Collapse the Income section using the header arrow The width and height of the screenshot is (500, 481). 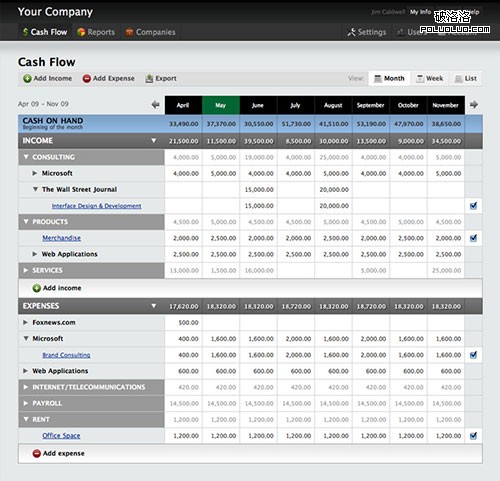click(154, 141)
